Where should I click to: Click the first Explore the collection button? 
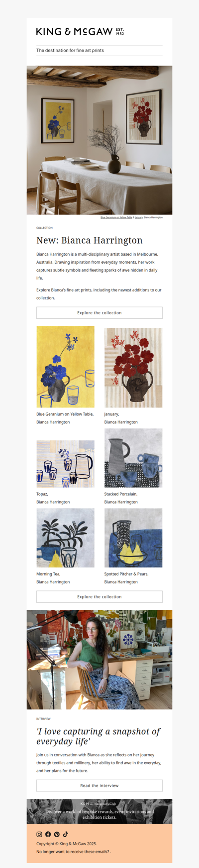(99, 313)
